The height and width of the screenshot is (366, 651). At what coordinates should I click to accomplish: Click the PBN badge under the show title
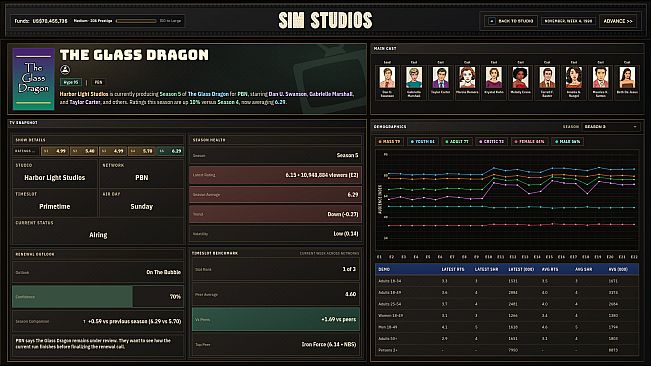coord(98,82)
